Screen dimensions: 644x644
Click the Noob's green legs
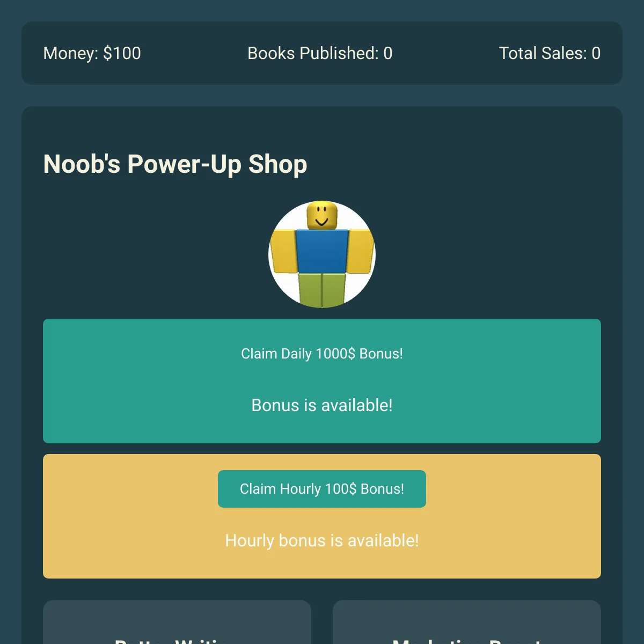point(322,290)
